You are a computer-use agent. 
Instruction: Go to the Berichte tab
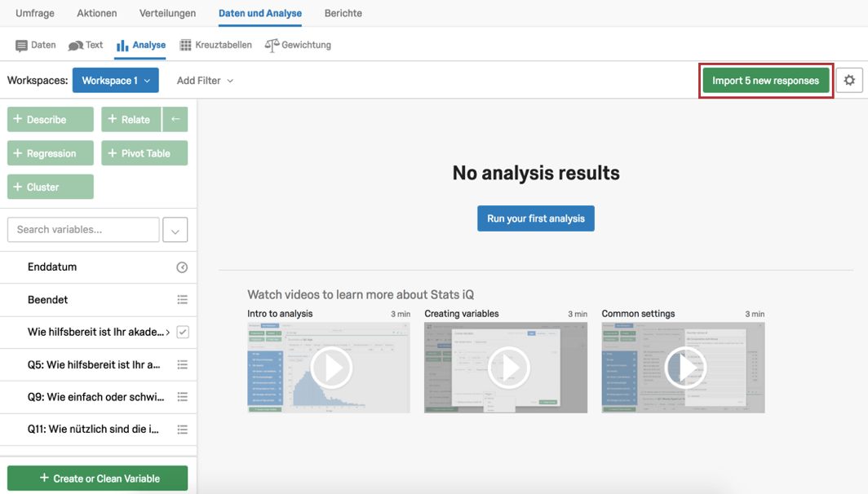(x=343, y=13)
